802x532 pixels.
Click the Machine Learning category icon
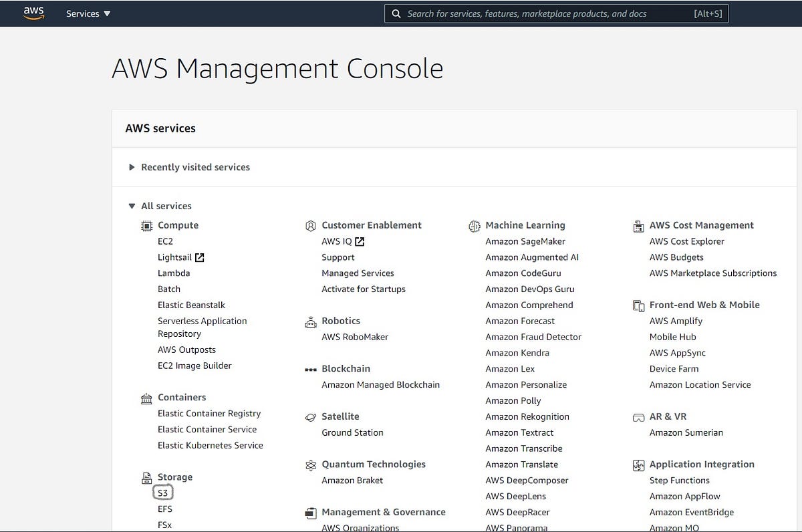(x=475, y=225)
